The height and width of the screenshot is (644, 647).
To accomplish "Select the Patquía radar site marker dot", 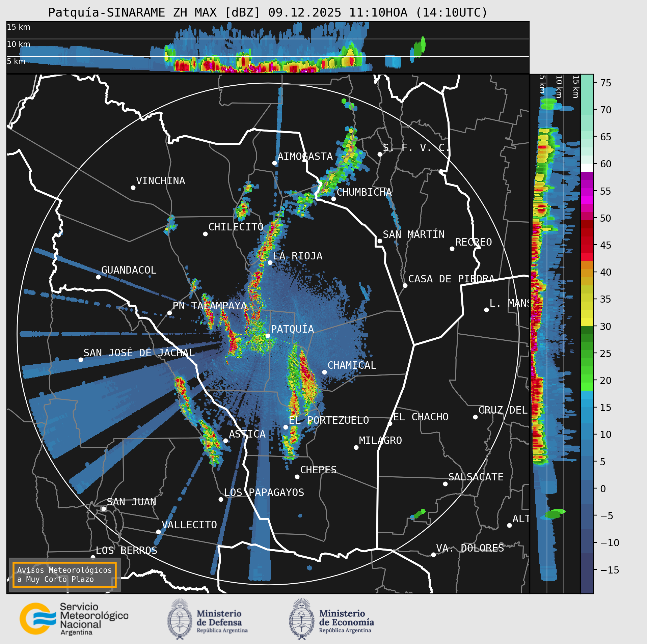I will [268, 336].
